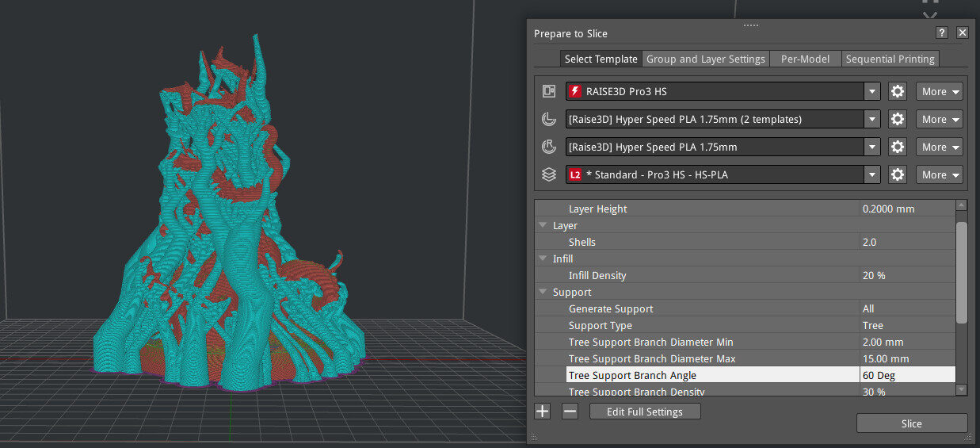Open More menu for the printer row

(940, 91)
